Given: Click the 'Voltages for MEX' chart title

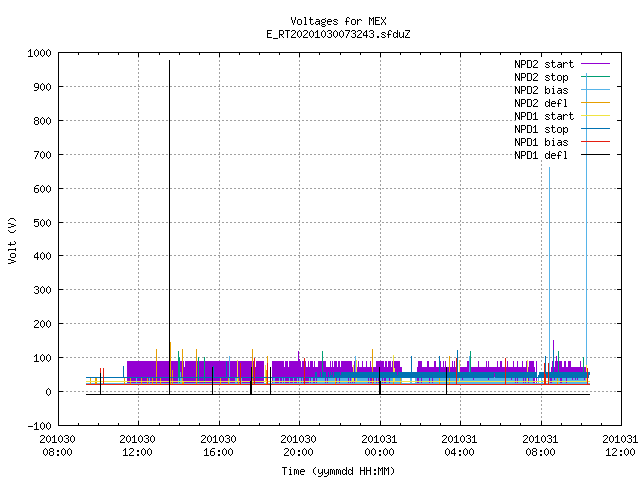Looking at the screenshot, I should pyautogui.click(x=338, y=21).
